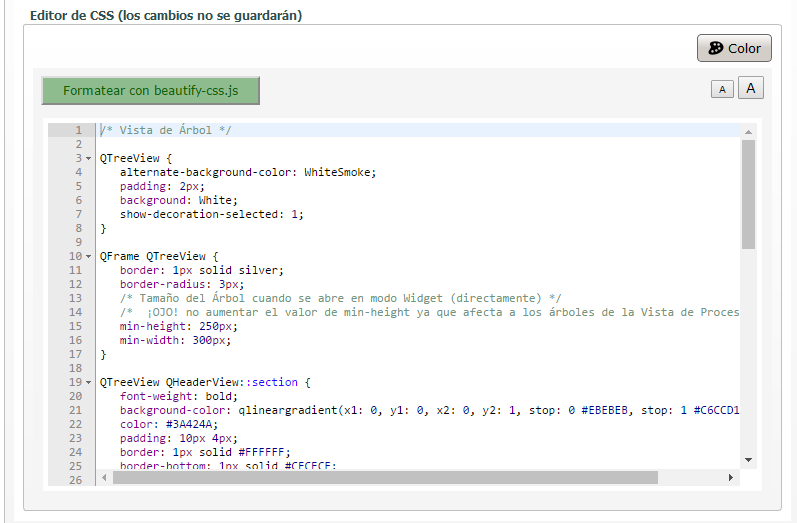Click the horizontal scrollbar left arrow

click(104, 478)
